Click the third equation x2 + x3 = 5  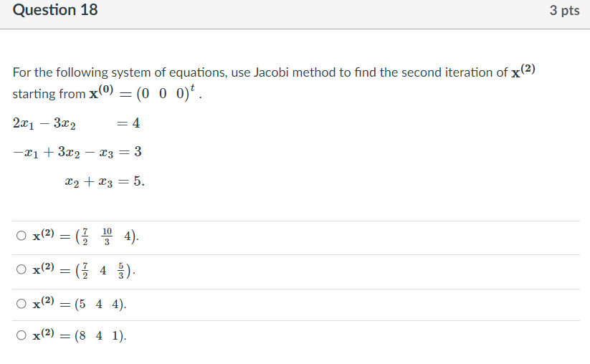[104, 181]
